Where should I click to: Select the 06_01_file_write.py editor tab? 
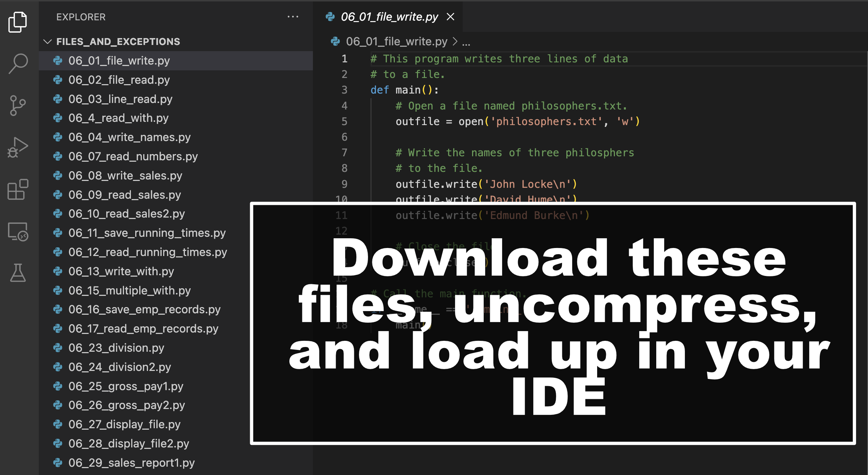(389, 17)
